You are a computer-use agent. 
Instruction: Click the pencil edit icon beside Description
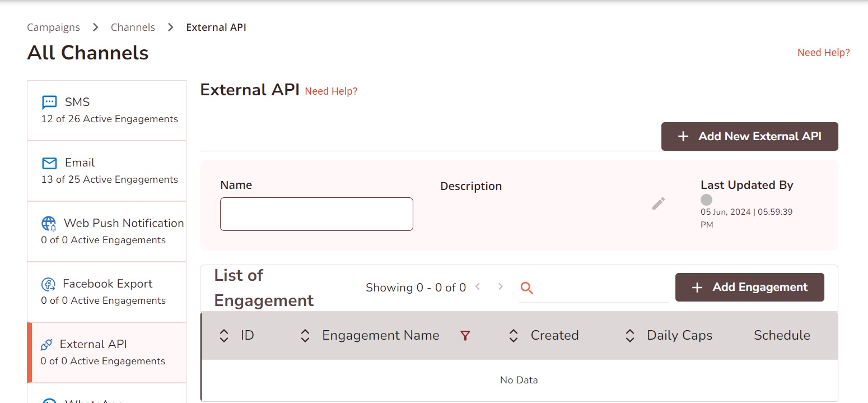point(659,203)
